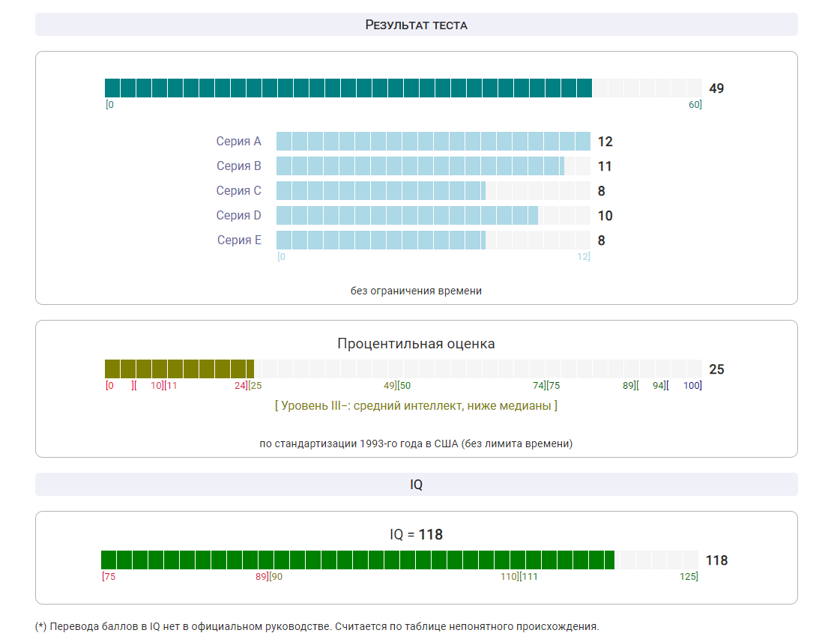This screenshot has width=840, height=642.
Task: Click the 'Результат теста' section header
Action: 416,25
